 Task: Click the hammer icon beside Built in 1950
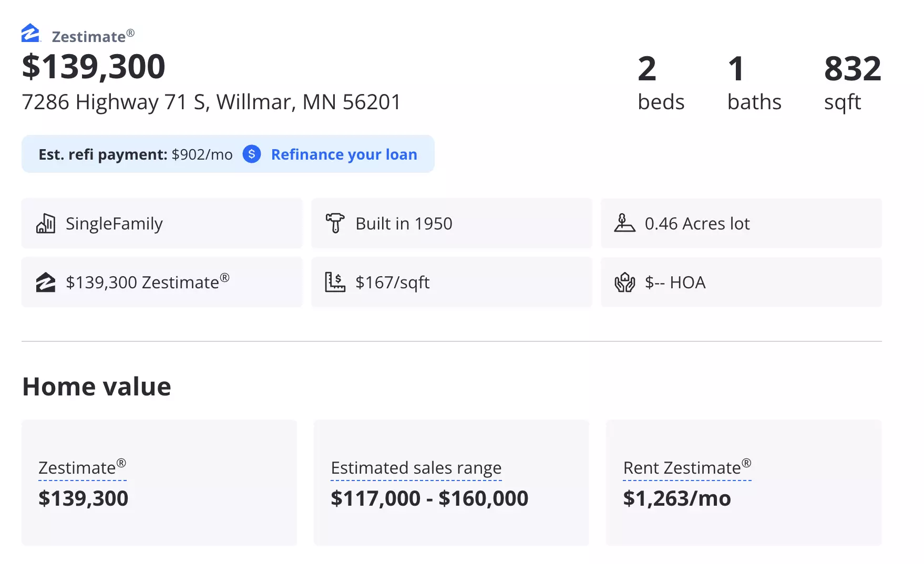point(335,223)
